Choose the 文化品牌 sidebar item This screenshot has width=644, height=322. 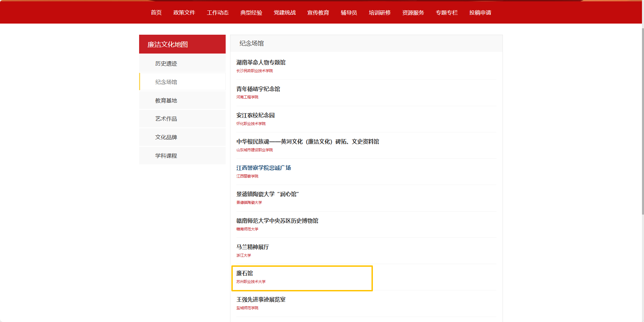click(x=166, y=137)
